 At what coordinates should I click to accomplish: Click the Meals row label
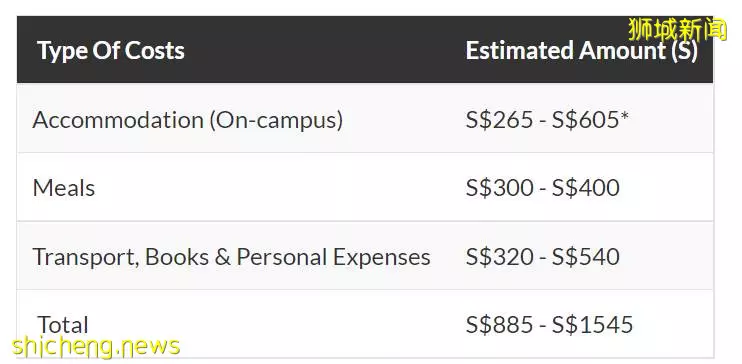pyautogui.click(x=64, y=188)
